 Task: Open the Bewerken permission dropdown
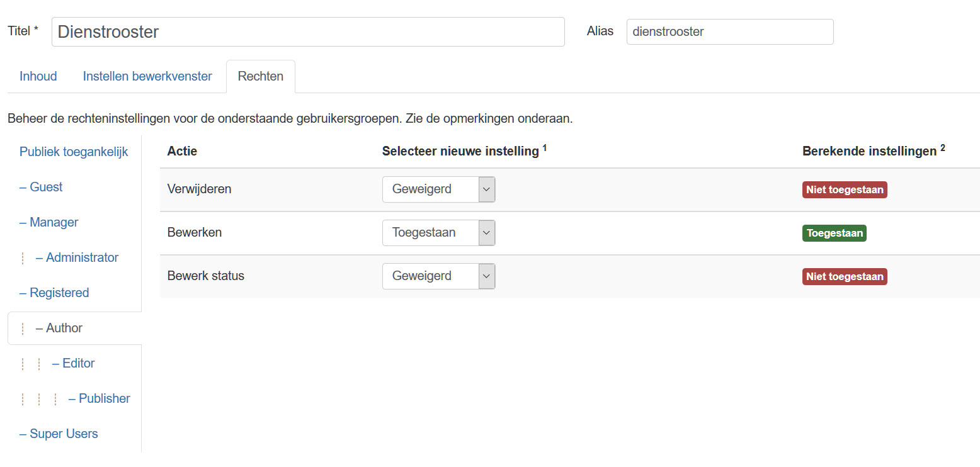click(x=438, y=233)
